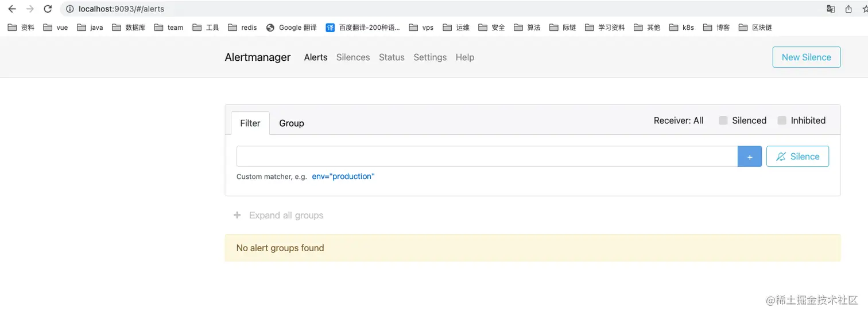The width and height of the screenshot is (868, 316).
Task: Click the browser forward arrow
Action: [x=30, y=9]
